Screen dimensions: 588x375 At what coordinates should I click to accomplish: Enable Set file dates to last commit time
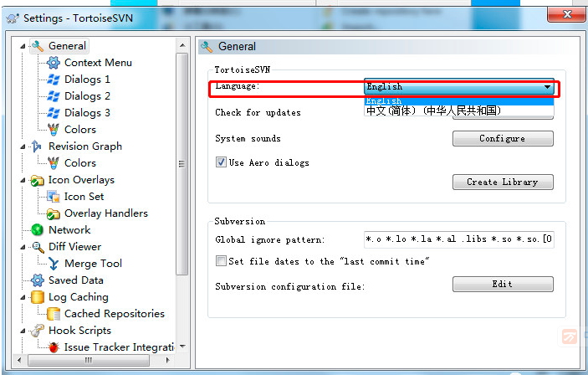tap(221, 261)
